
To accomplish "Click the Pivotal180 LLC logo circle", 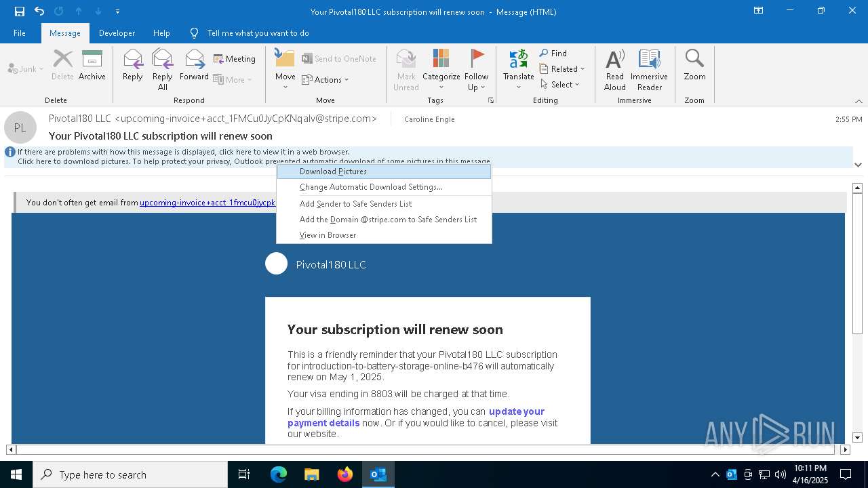I will [x=276, y=264].
